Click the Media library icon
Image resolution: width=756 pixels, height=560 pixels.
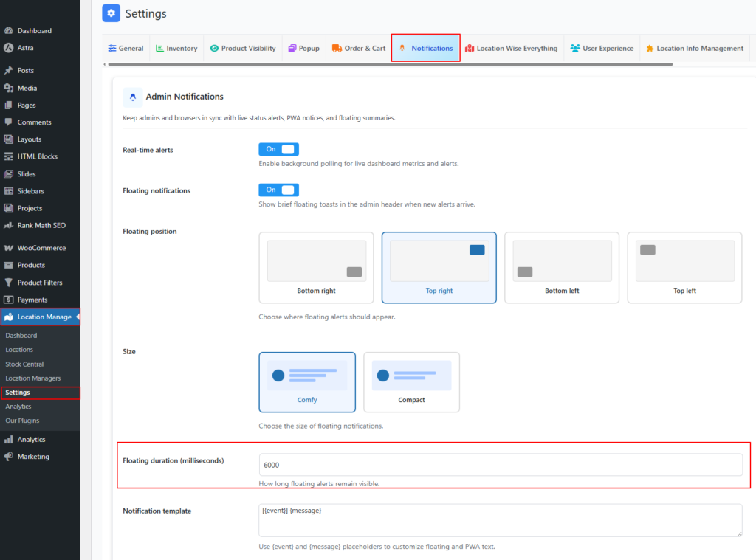8,88
